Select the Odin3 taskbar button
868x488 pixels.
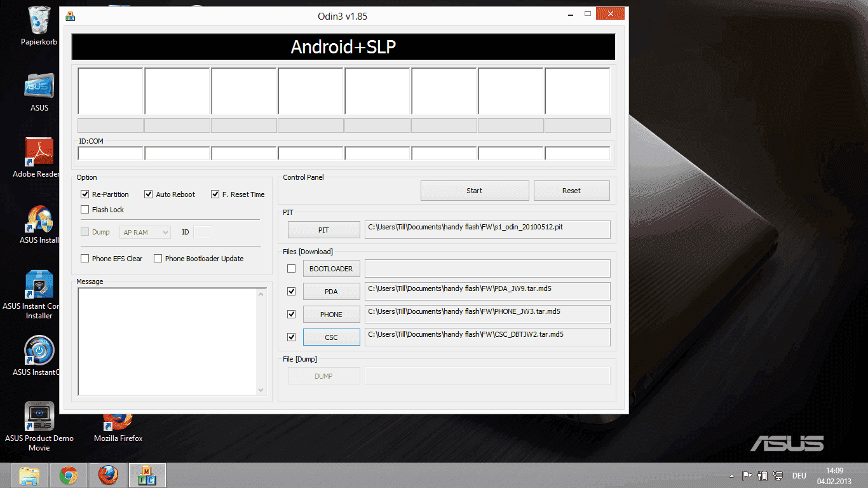click(x=147, y=475)
